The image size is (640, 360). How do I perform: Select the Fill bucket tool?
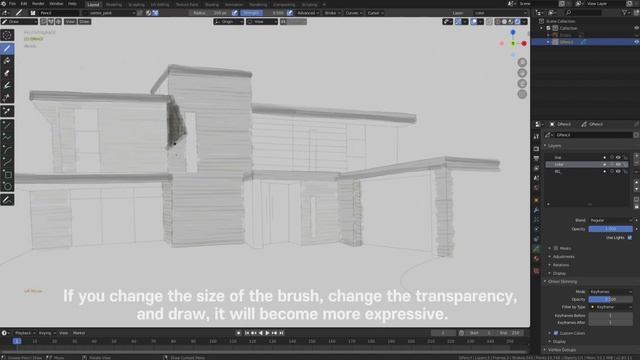7,61
